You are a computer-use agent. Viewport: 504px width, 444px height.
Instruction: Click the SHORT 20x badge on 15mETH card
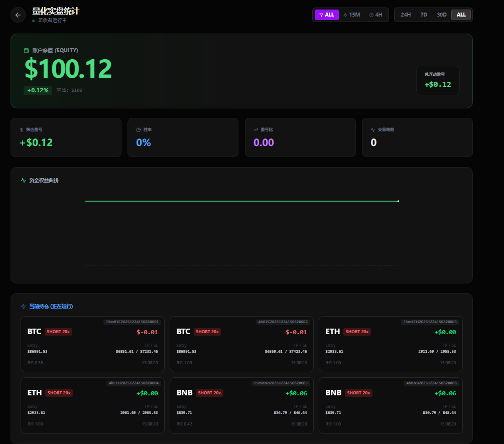coord(357,332)
